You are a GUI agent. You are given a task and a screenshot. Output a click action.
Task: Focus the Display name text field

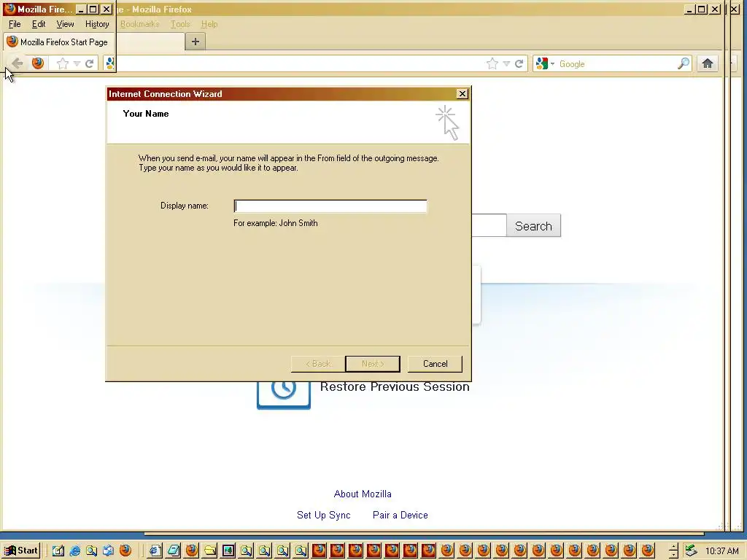330,206
